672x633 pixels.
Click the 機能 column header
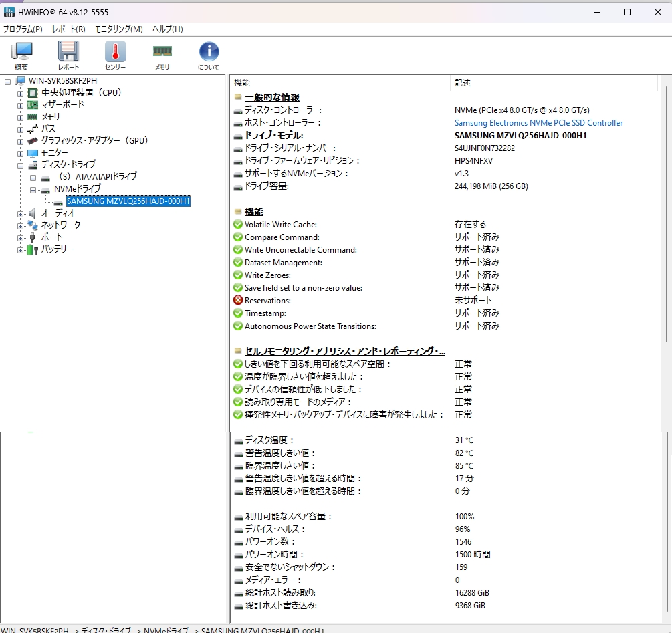coord(242,83)
